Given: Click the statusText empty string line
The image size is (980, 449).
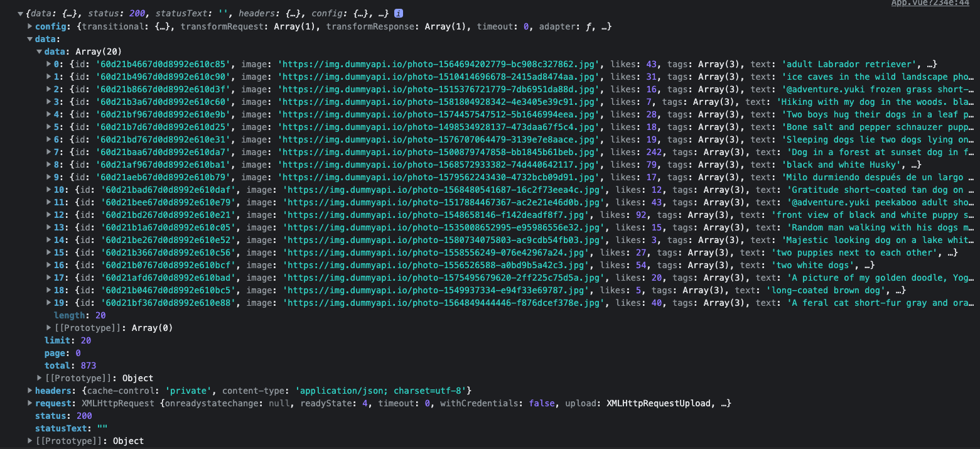Looking at the screenshot, I should pos(71,428).
